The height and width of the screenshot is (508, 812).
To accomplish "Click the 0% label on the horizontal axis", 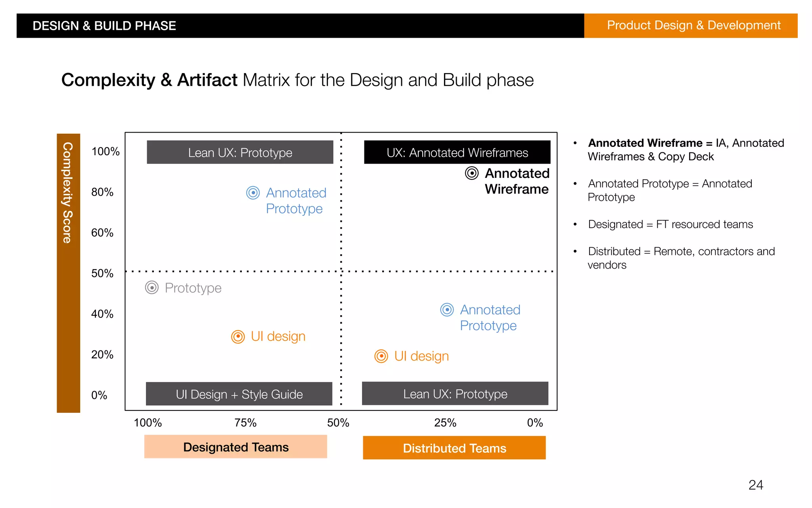I will point(535,423).
